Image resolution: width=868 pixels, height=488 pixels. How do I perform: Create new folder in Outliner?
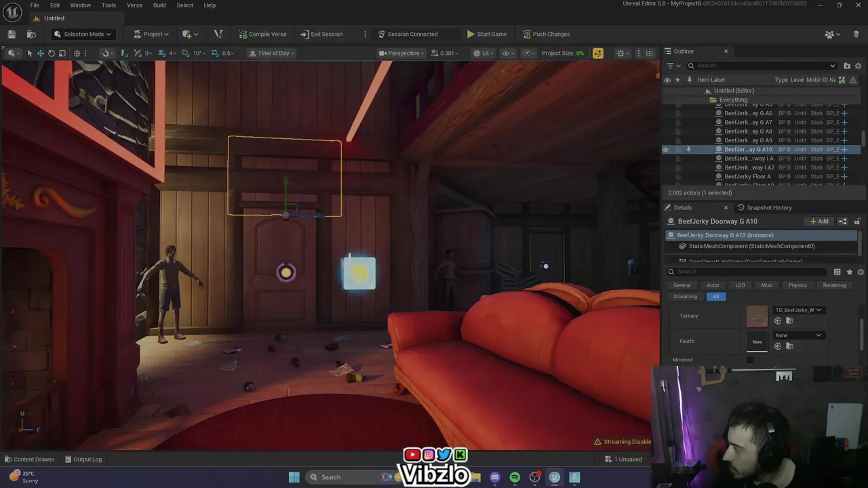[x=847, y=66]
